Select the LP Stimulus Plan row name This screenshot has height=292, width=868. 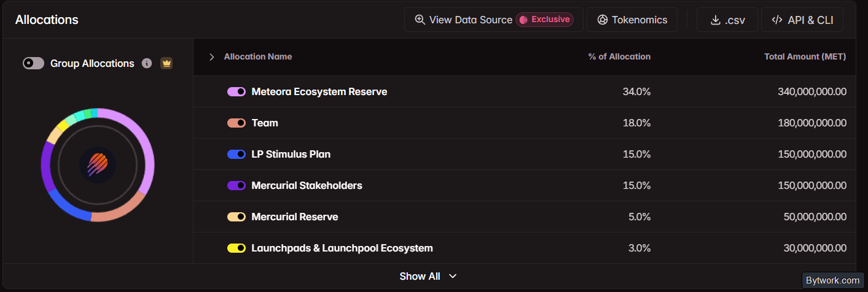tap(291, 154)
